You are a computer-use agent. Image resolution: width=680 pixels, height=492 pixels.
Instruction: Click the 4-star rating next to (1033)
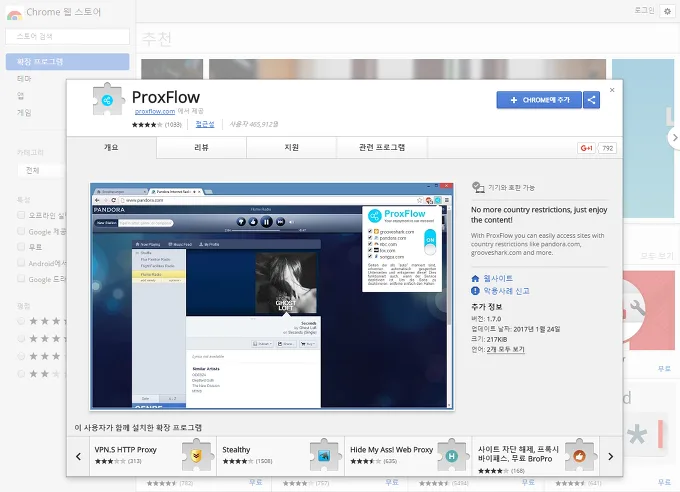(x=147, y=125)
